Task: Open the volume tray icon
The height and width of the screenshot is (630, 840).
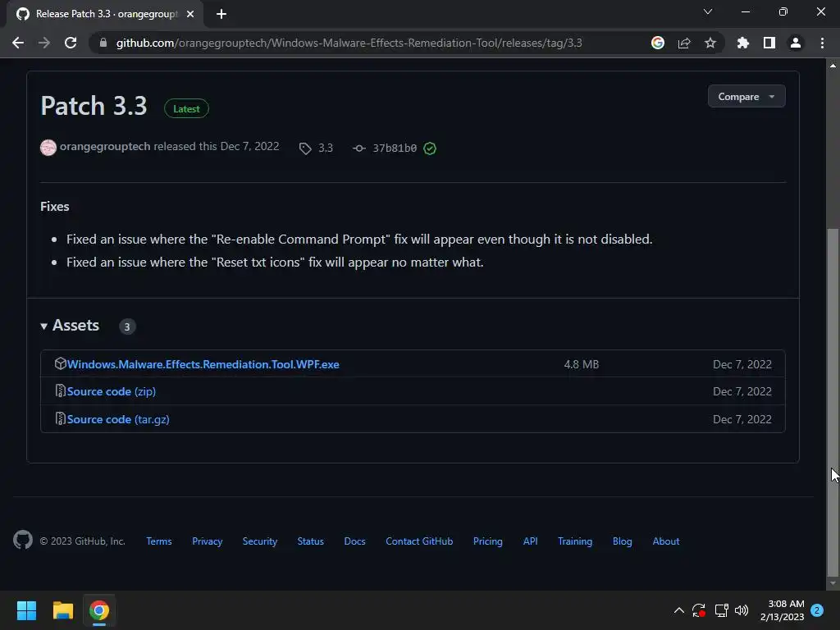Action: (x=742, y=610)
